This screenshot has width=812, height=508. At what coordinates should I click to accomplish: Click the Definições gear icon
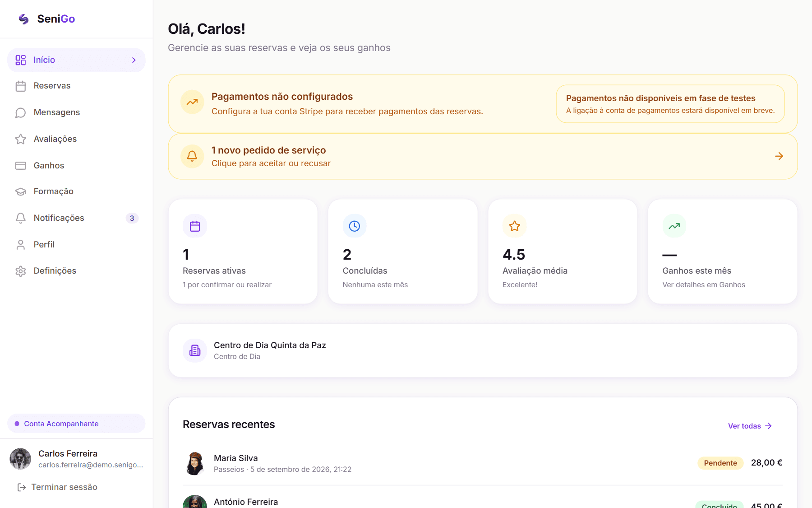pyautogui.click(x=21, y=271)
